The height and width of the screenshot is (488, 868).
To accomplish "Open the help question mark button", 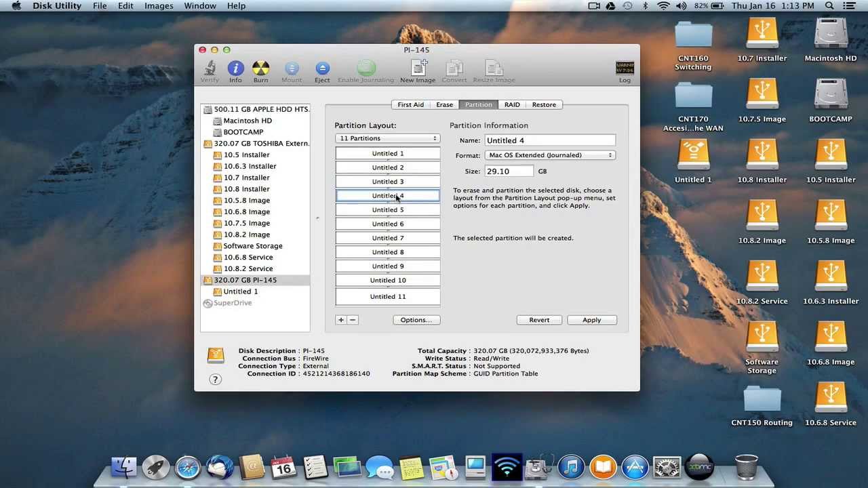I will pos(215,380).
